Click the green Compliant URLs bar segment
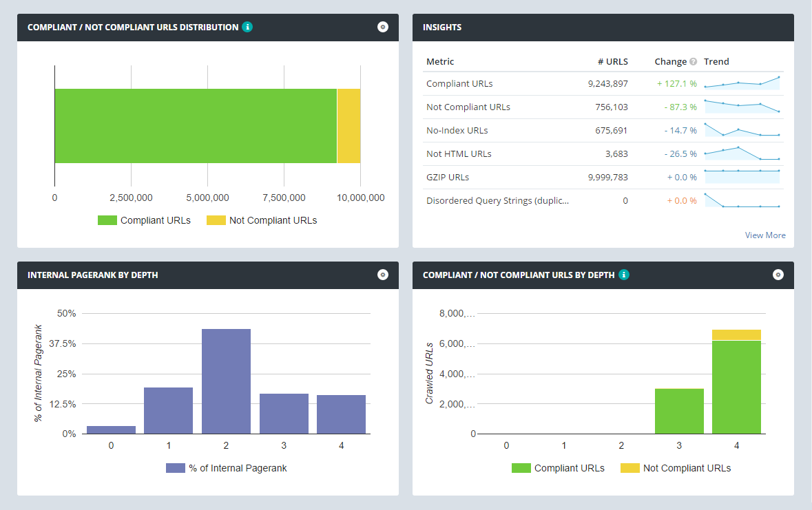This screenshot has height=510, width=812. click(x=196, y=126)
